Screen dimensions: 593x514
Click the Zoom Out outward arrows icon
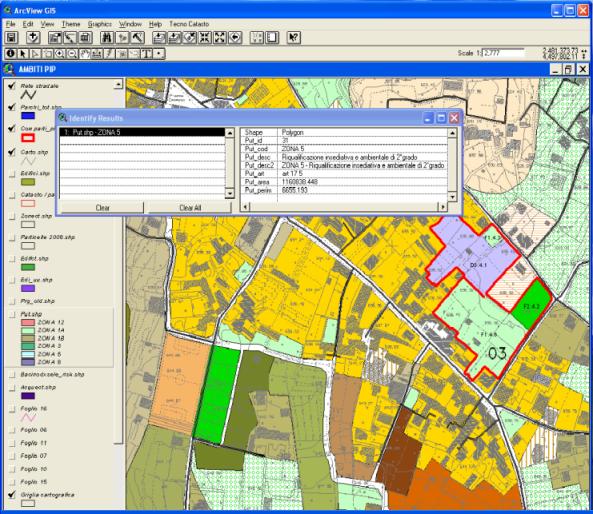220,37
